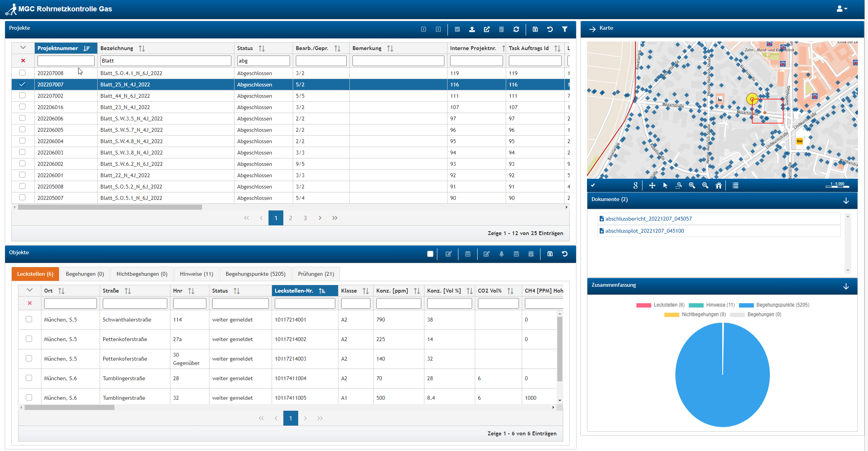Tick checkbox for Schwanthalerstraße leak row

point(29,319)
